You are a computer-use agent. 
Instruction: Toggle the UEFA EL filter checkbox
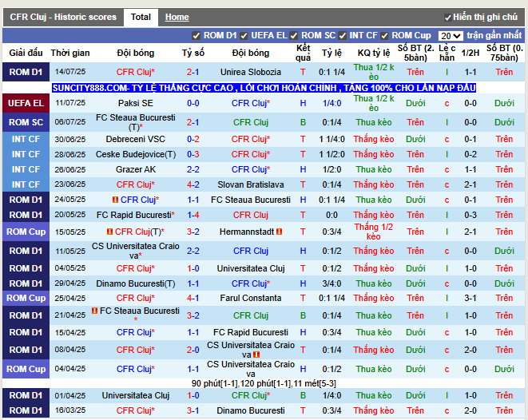[244, 36]
